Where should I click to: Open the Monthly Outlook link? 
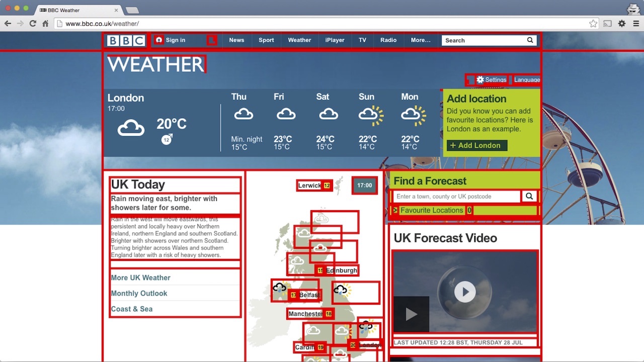(x=139, y=293)
